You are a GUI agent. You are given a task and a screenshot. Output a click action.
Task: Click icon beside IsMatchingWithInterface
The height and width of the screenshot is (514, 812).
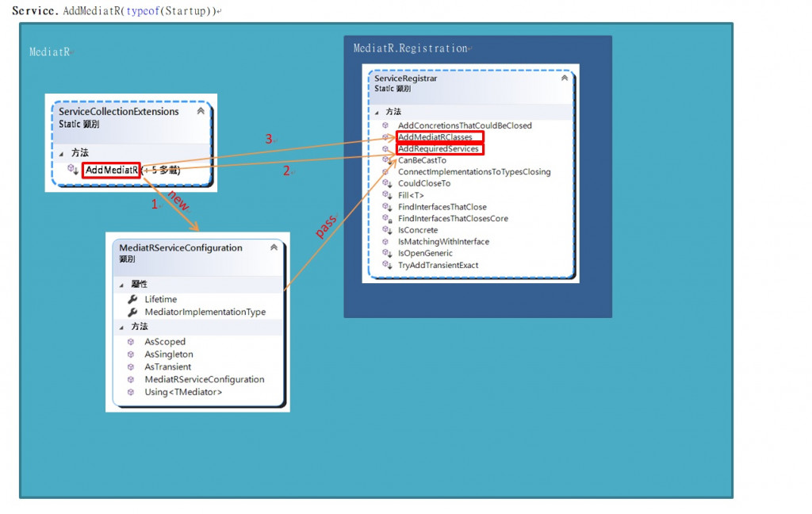385,241
